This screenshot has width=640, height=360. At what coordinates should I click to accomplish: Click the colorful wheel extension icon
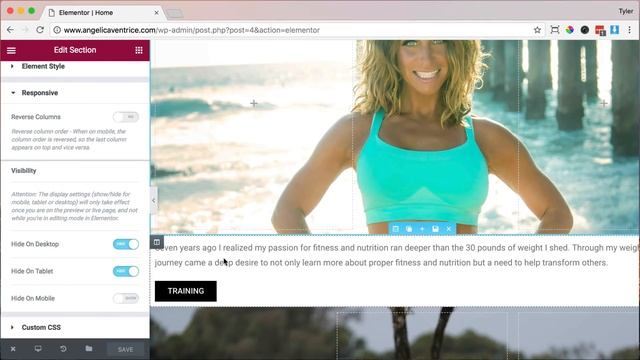click(570, 30)
